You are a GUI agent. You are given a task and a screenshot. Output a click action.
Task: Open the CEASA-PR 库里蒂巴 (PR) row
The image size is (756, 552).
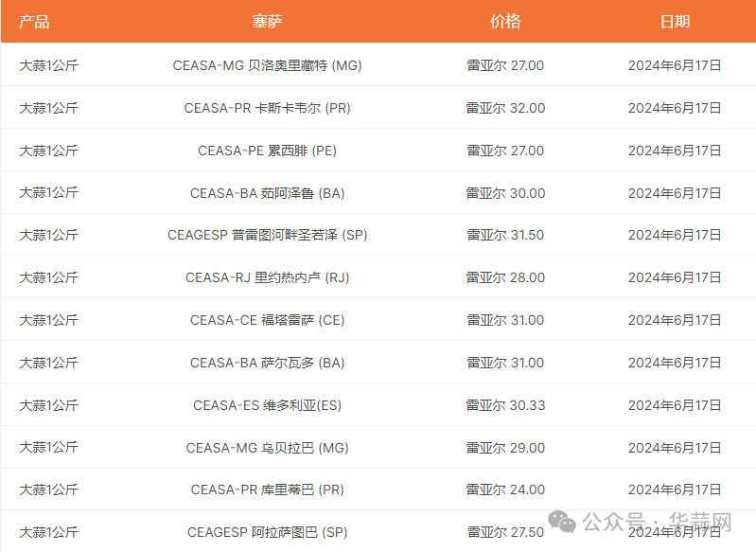coord(267,490)
